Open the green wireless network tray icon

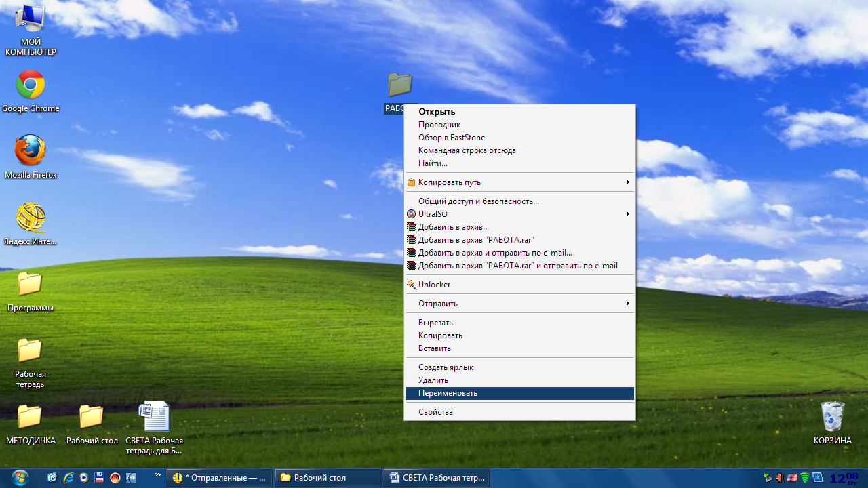pos(805,478)
